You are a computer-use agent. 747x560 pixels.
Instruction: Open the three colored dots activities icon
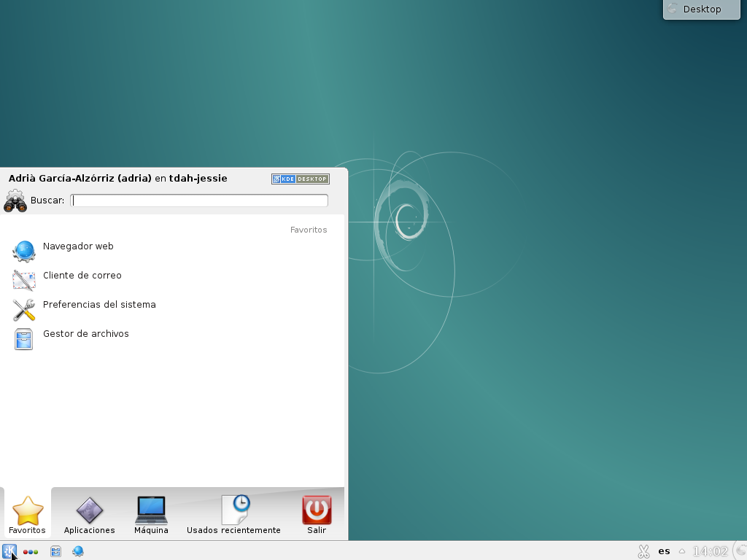click(x=31, y=552)
